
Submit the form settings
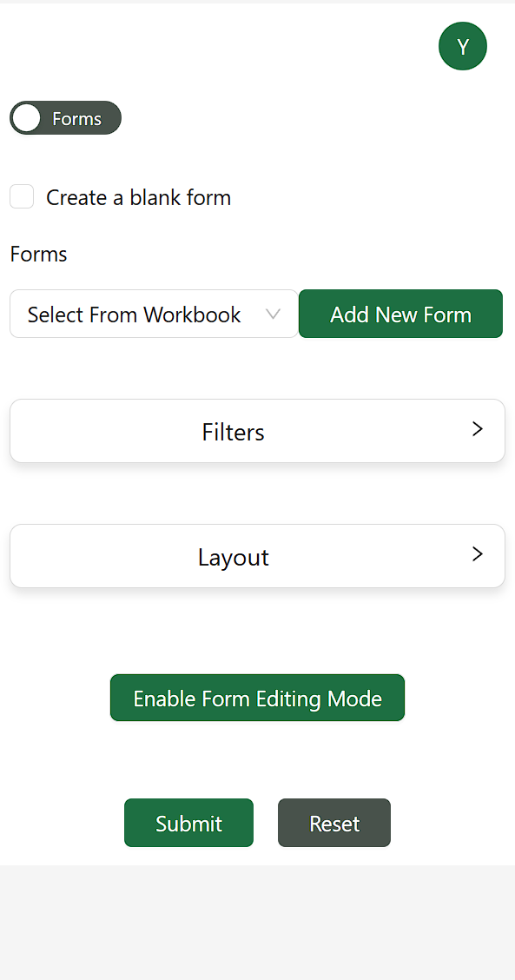[x=188, y=823]
